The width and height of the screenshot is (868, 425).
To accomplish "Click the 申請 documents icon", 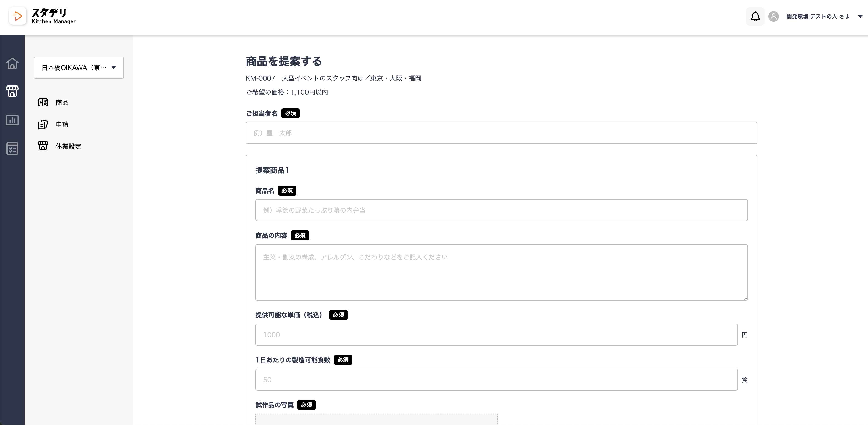I will tap(43, 124).
